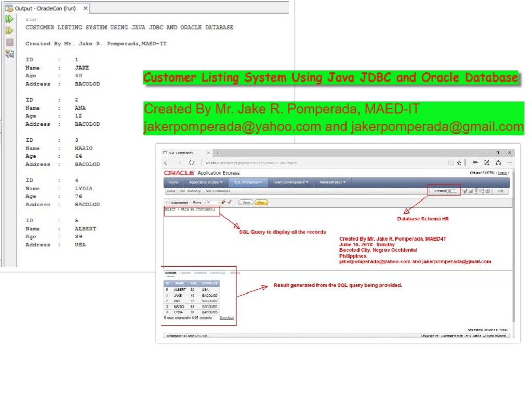
Task: Navigate back with the browser back arrow
Action: 166,162
